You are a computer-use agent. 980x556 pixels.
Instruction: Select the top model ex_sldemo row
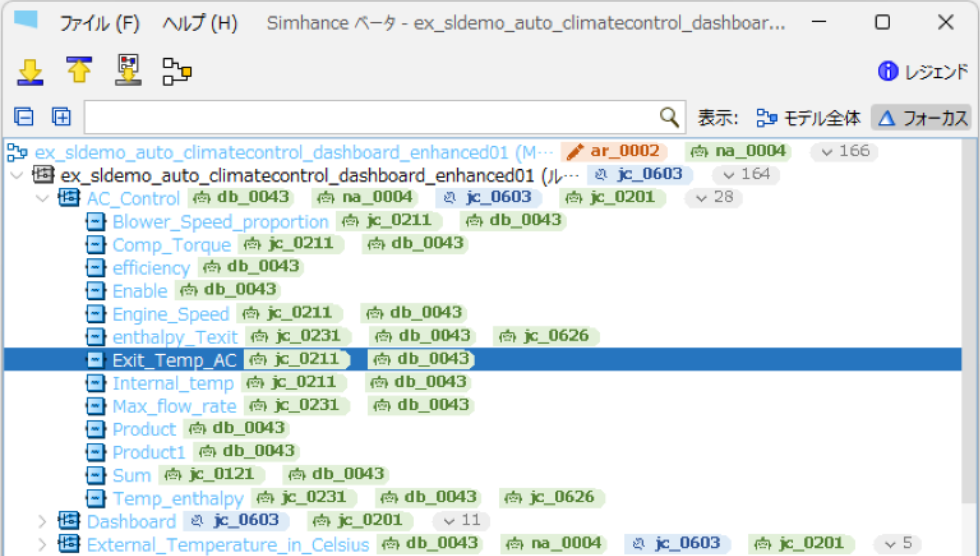[294, 152]
